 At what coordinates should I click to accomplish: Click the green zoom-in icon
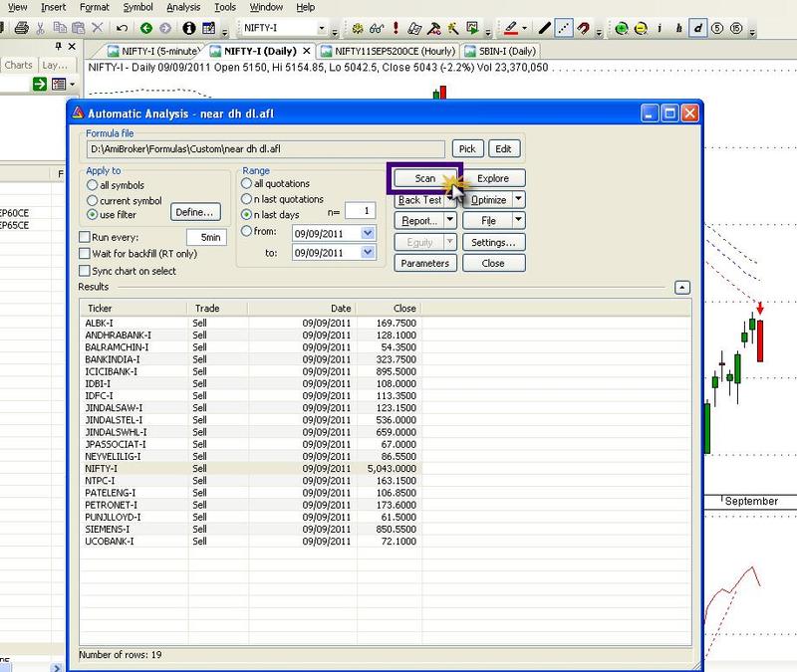click(x=621, y=29)
